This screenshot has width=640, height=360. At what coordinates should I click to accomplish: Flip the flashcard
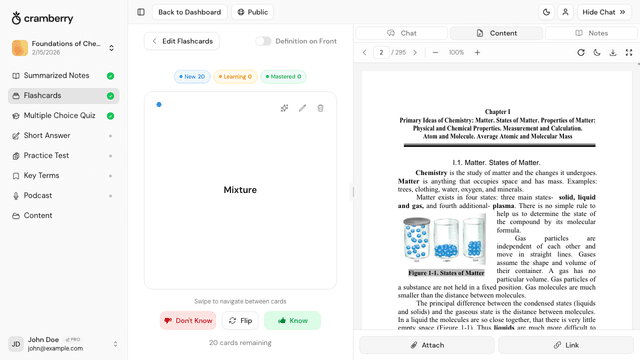(x=240, y=320)
